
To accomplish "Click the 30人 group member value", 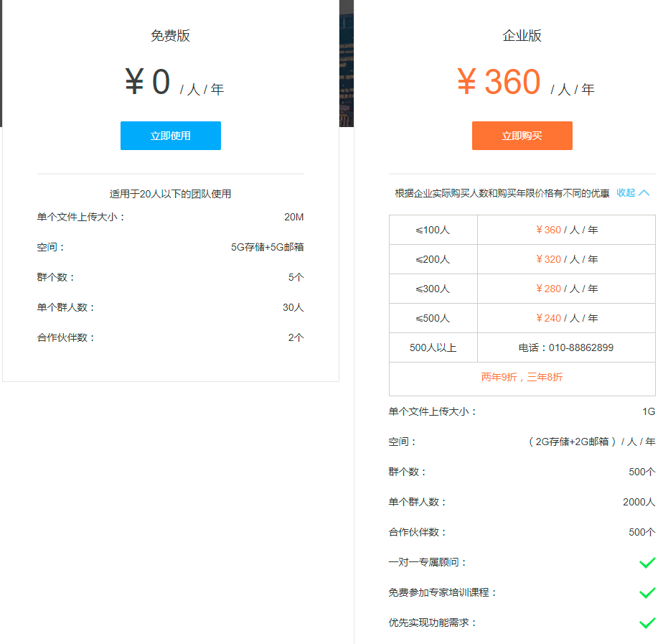I will click(x=293, y=307).
